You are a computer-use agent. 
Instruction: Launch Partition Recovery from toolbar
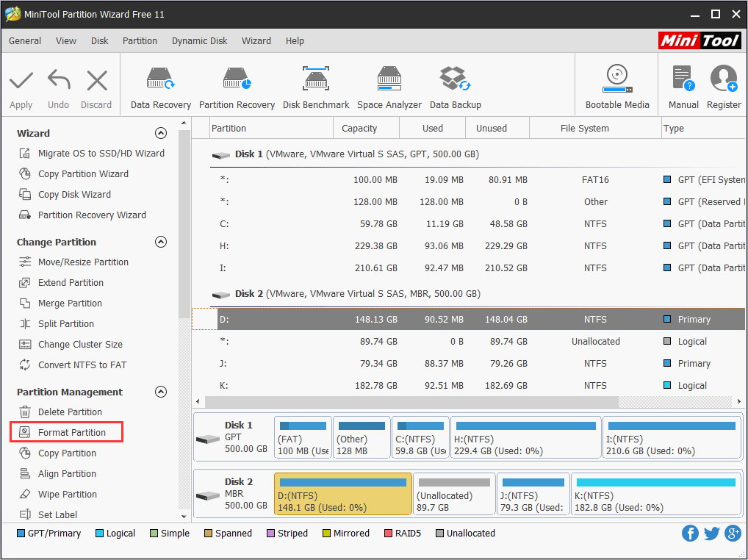pos(237,87)
